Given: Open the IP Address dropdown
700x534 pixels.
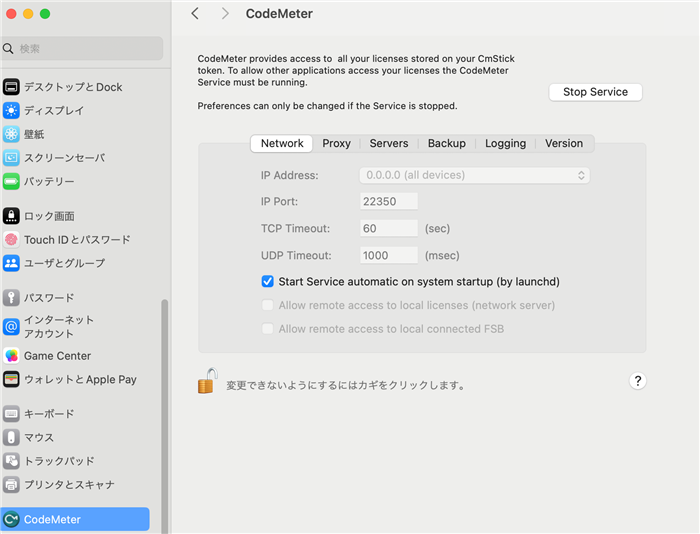Looking at the screenshot, I should [475, 175].
